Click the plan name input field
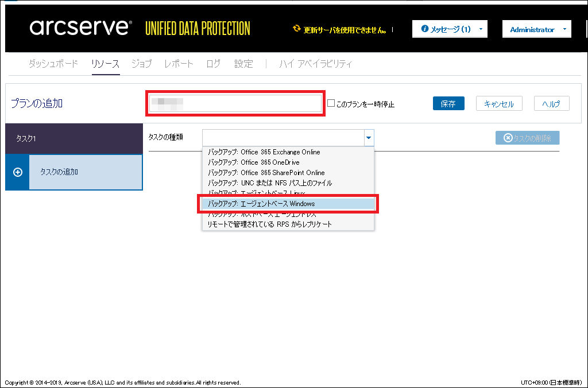This screenshot has width=588, height=388. [x=235, y=103]
